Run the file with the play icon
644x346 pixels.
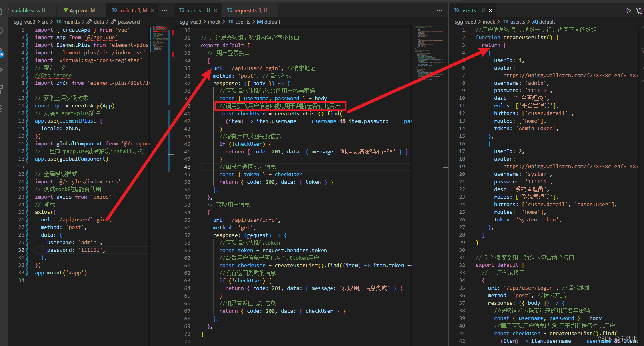[628, 10]
